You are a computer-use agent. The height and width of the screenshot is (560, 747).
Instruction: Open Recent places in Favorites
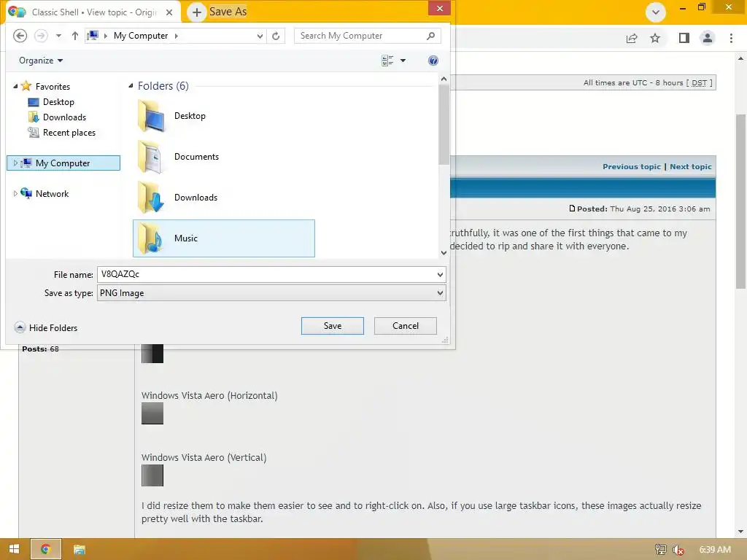pos(69,133)
